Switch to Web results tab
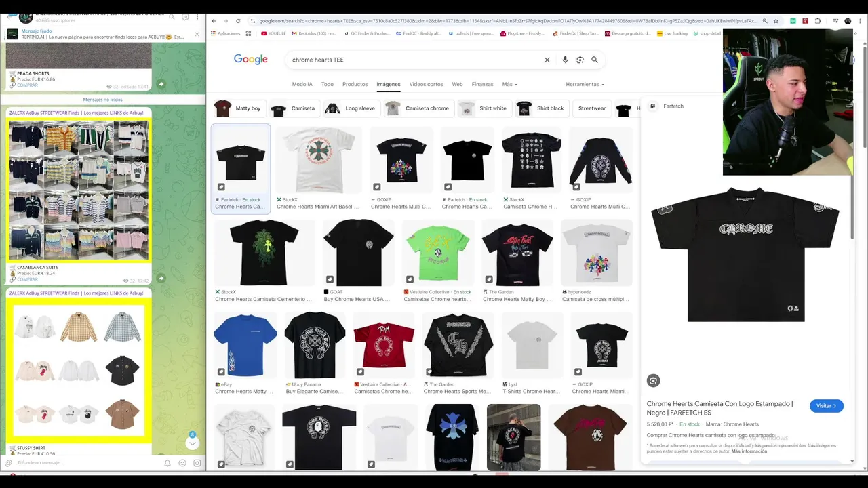This screenshot has height=488, width=868. (x=458, y=84)
